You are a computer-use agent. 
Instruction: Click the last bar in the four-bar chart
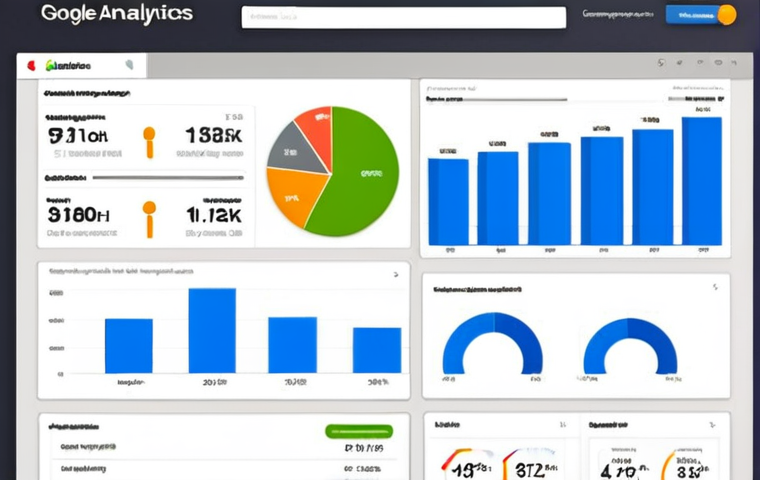pos(377,351)
